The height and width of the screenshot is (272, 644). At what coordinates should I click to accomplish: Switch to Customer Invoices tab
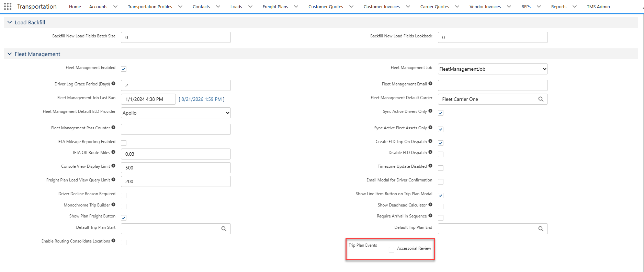tap(382, 7)
